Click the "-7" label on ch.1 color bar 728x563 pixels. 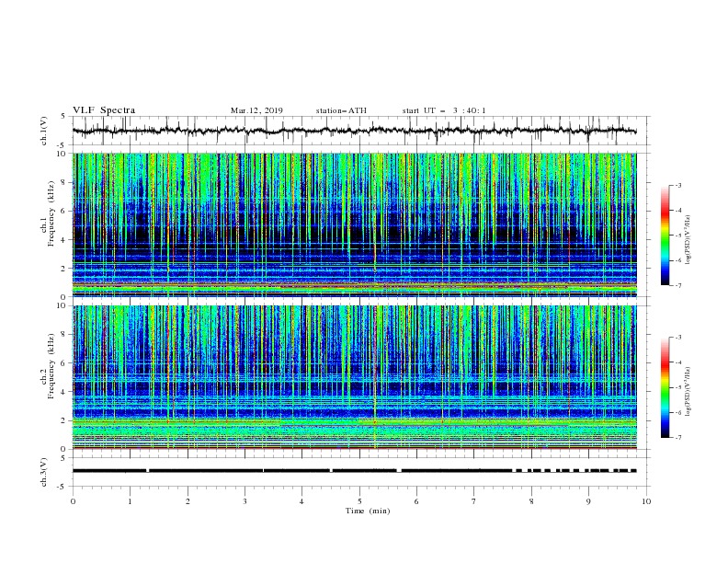(x=677, y=285)
